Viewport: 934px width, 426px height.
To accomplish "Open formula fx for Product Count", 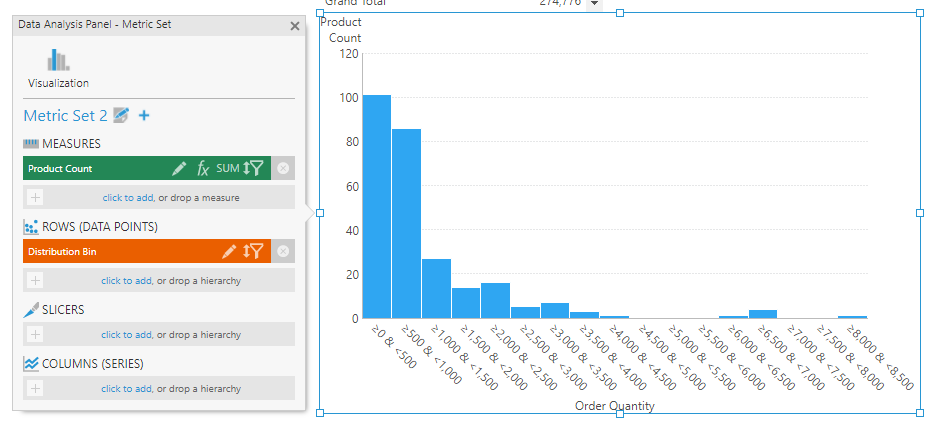I will tap(203, 169).
